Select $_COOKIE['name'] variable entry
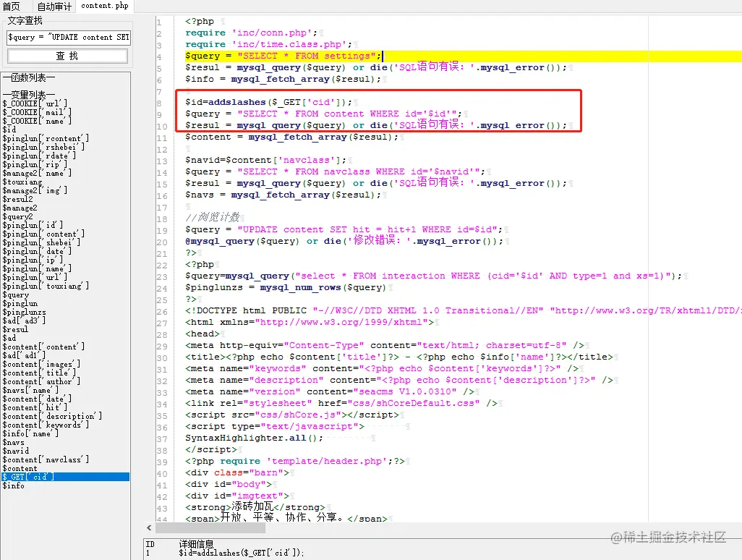The width and height of the screenshot is (742, 560). click(37, 121)
